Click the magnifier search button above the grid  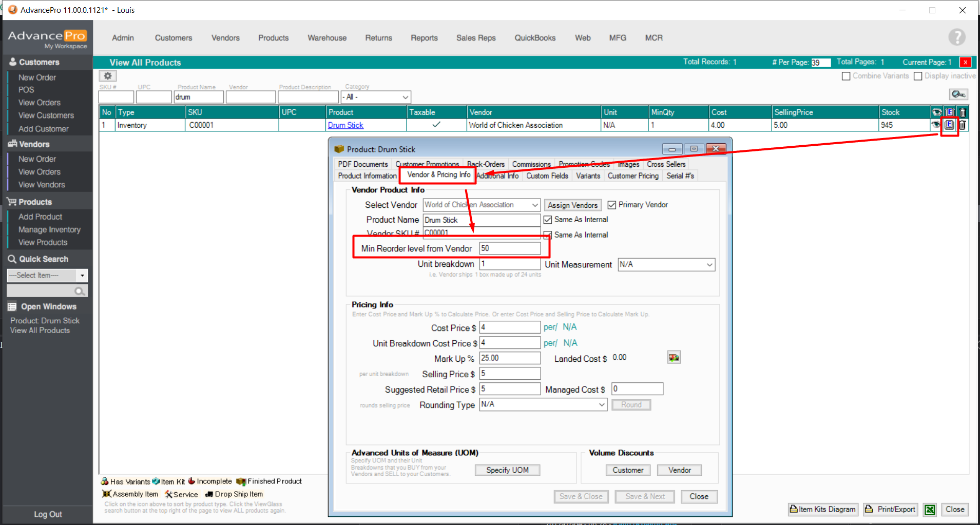pos(958,94)
